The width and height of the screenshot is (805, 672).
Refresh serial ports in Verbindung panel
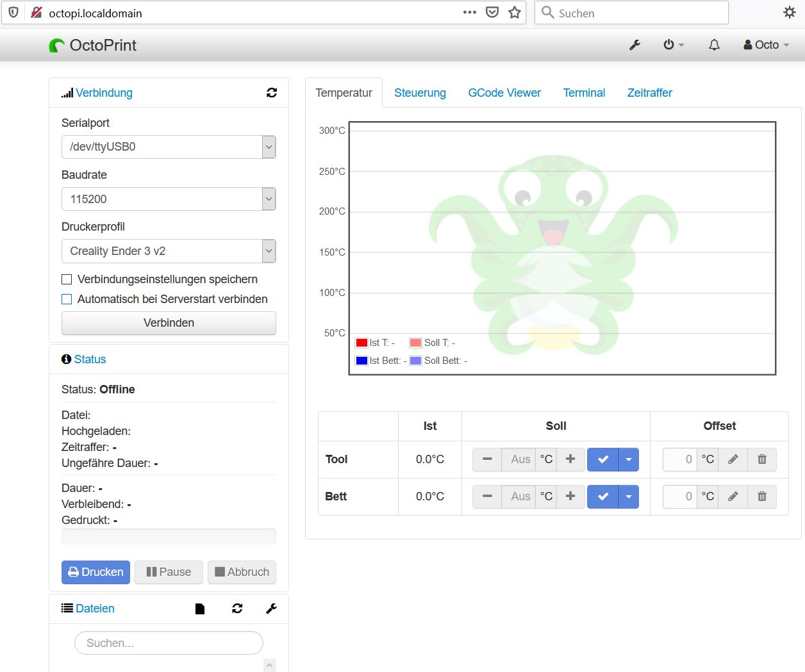[x=272, y=93]
